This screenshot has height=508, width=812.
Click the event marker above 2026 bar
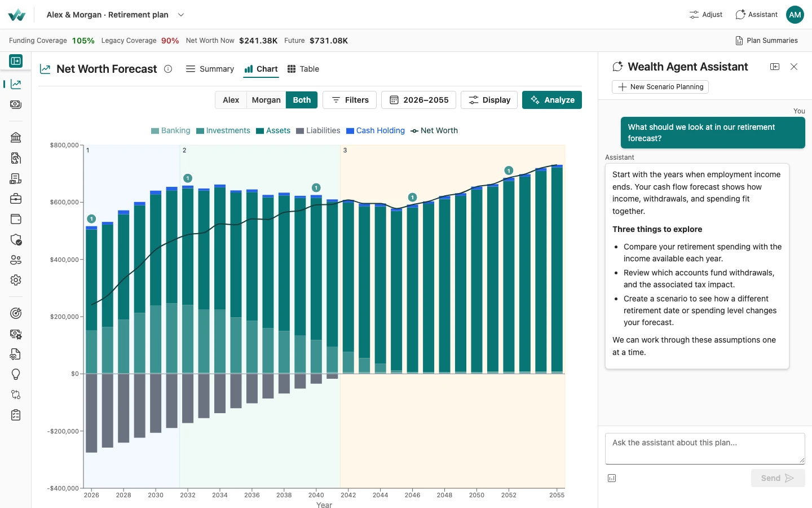pyautogui.click(x=91, y=219)
